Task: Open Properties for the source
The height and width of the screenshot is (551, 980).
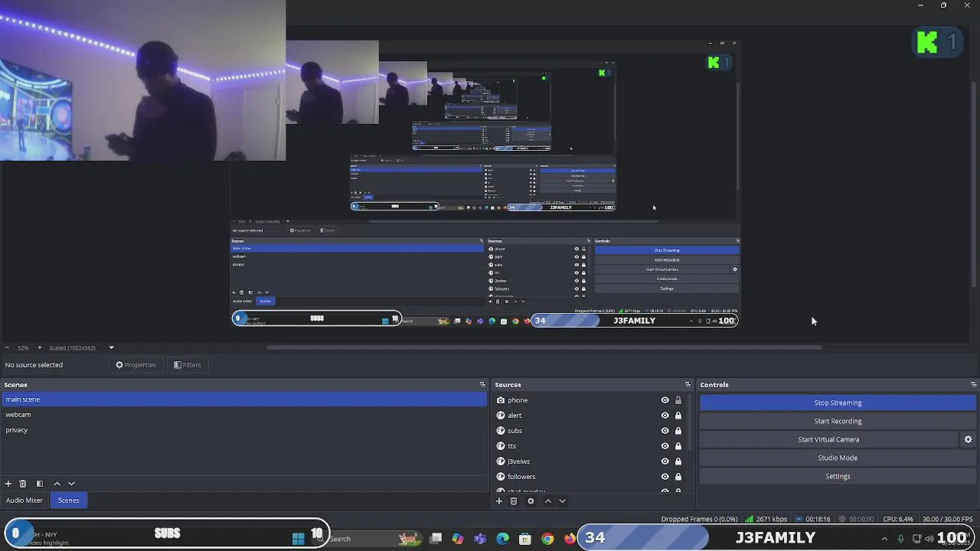Action: [136, 365]
